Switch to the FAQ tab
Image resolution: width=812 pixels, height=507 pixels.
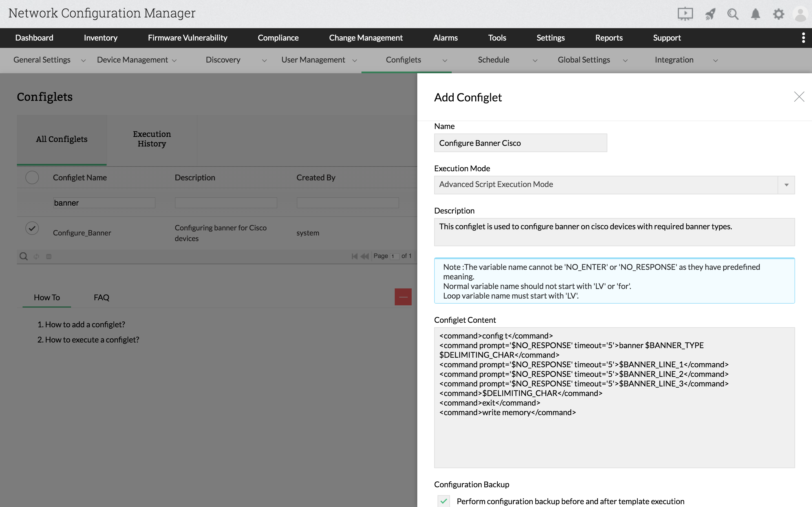101,297
